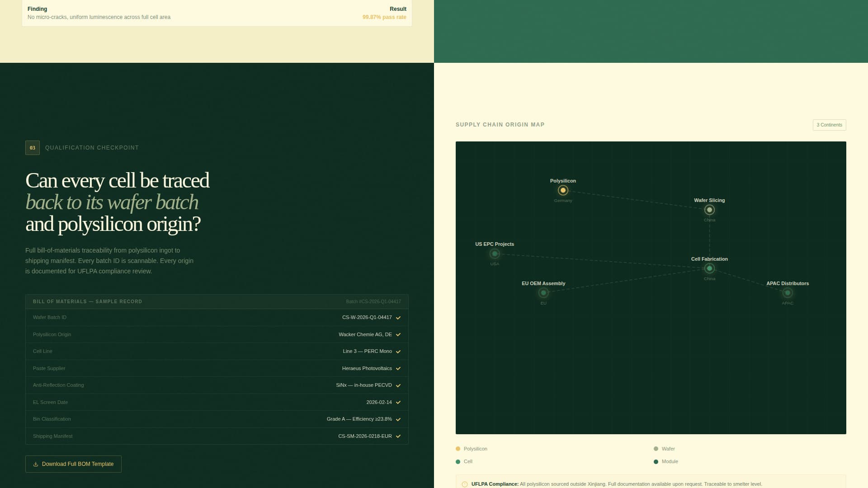The width and height of the screenshot is (868, 488).
Task: Expand the Polysilicon Origin details chevron
Action: tap(398, 334)
